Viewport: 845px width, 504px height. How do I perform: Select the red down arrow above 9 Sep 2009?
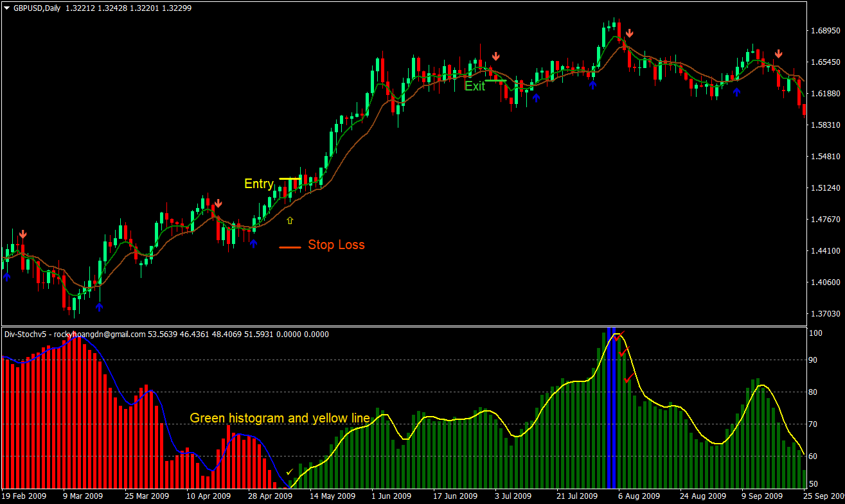[778, 53]
